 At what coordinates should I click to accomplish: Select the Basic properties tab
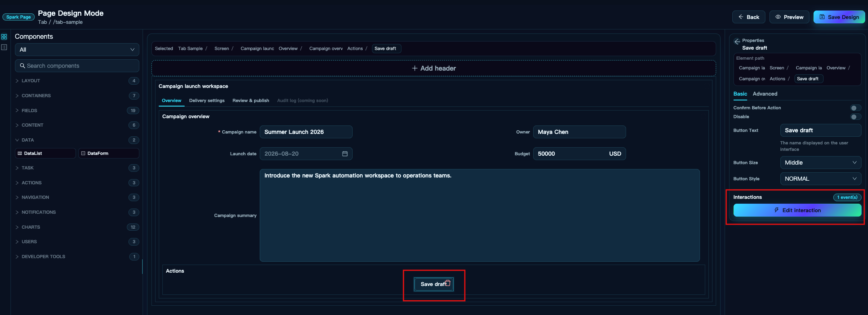pos(740,94)
